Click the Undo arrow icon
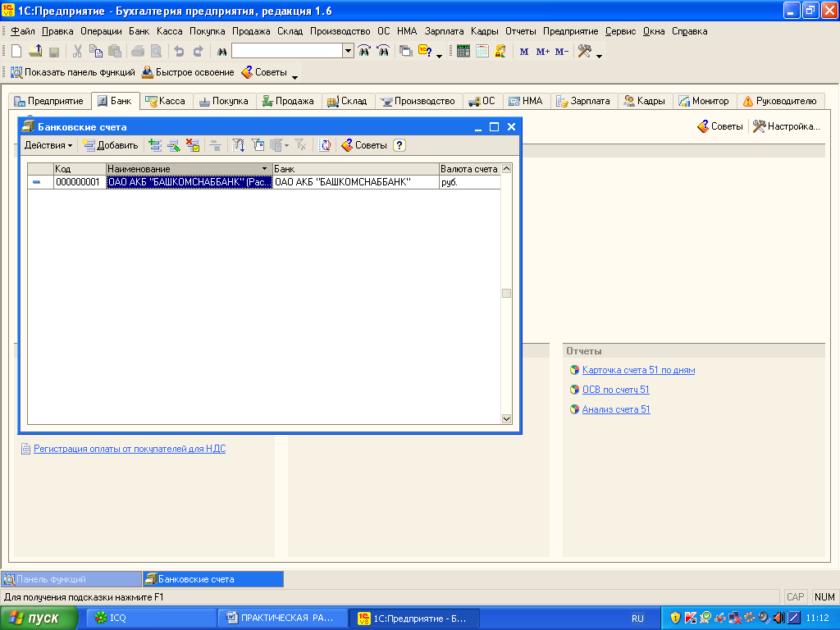The width and height of the screenshot is (840, 630). [180, 52]
